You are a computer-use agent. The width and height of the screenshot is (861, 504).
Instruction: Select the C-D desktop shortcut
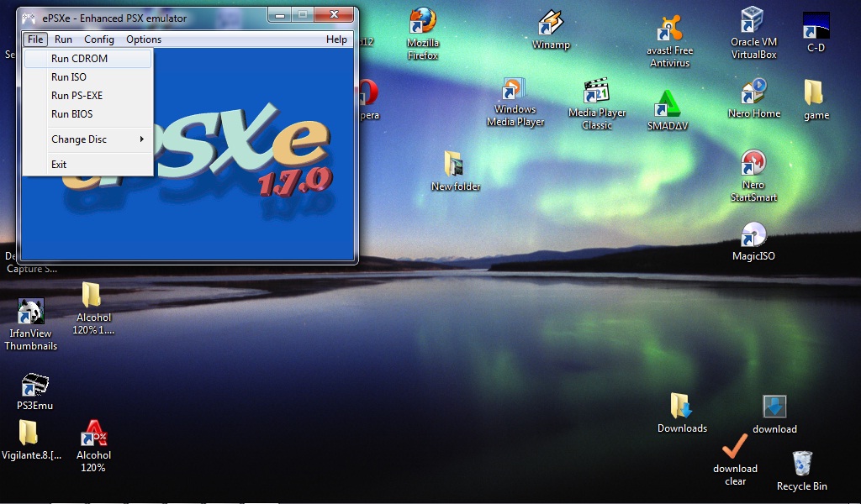(816, 33)
